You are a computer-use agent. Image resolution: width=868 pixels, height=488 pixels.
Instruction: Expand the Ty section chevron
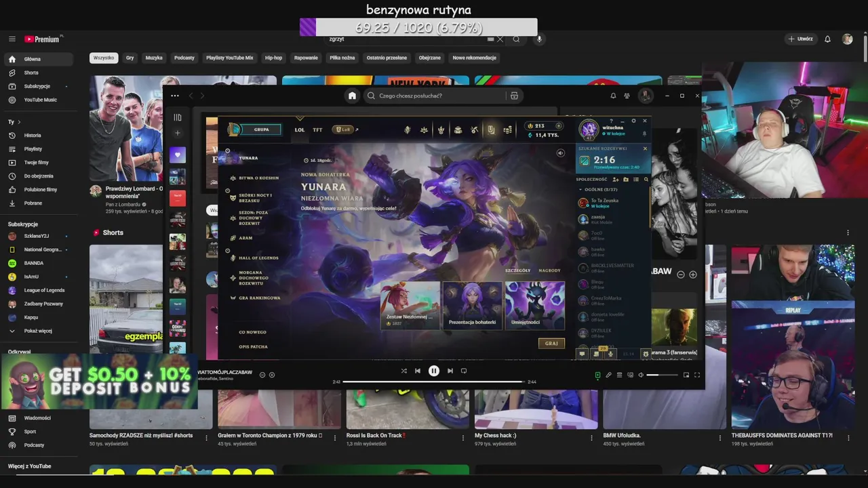tap(19, 122)
